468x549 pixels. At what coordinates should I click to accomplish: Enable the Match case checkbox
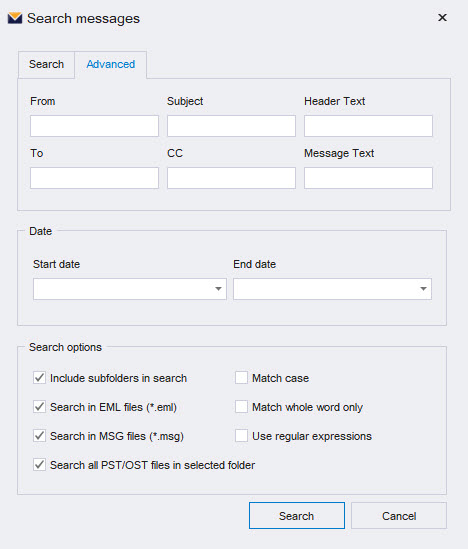242,378
